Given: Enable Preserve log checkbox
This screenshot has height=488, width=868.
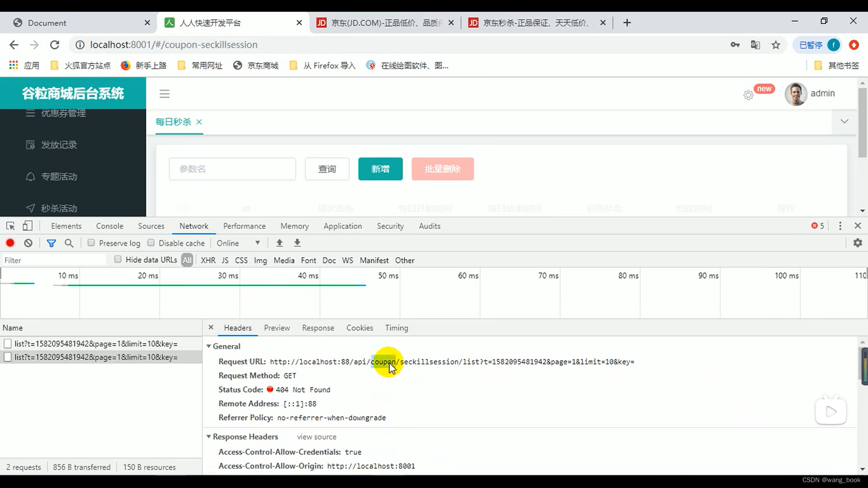Looking at the screenshot, I should pos(91,243).
